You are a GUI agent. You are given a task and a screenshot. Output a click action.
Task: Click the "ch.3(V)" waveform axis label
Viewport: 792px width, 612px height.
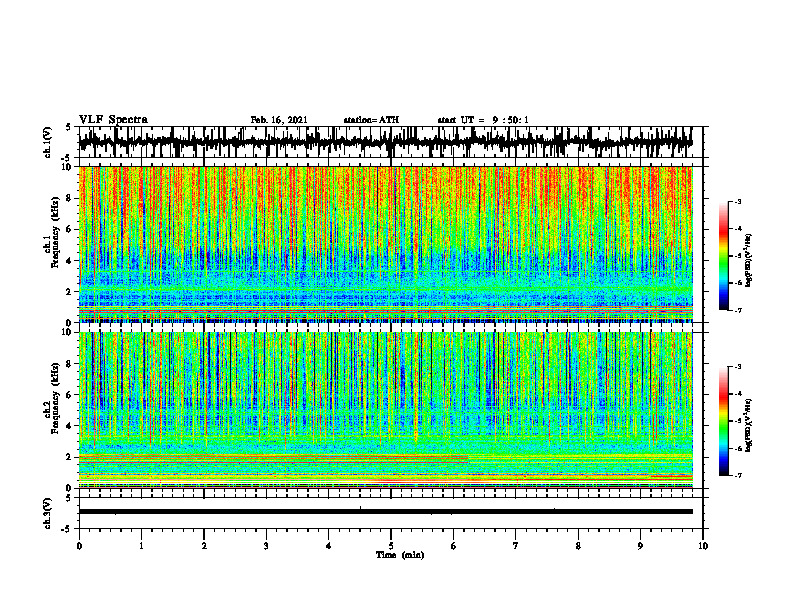pyautogui.click(x=48, y=513)
